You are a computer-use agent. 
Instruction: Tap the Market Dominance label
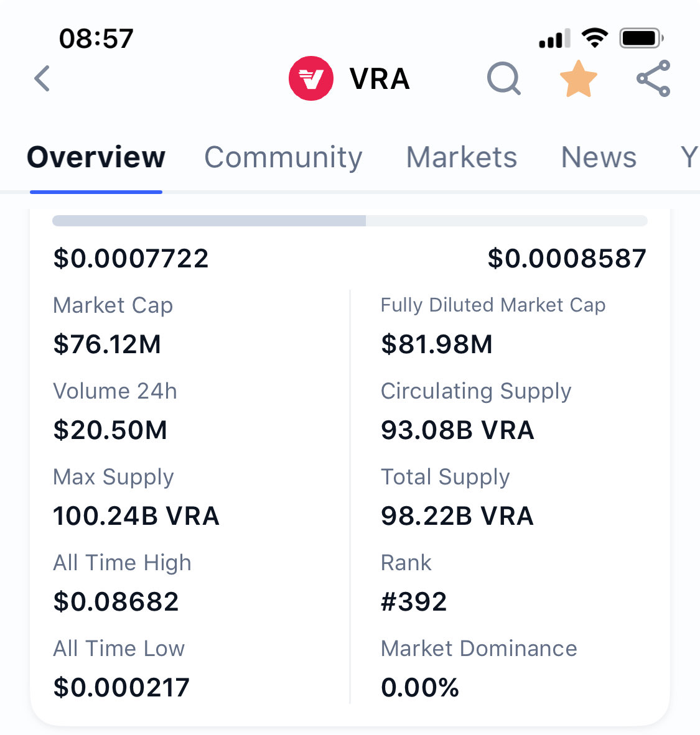[479, 649]
